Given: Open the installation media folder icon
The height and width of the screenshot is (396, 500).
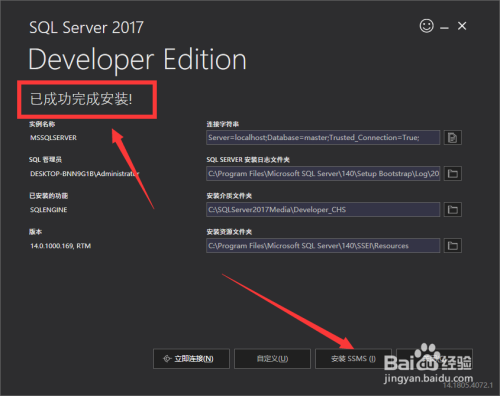Looking at the screenshot, I should coord(452,210).
